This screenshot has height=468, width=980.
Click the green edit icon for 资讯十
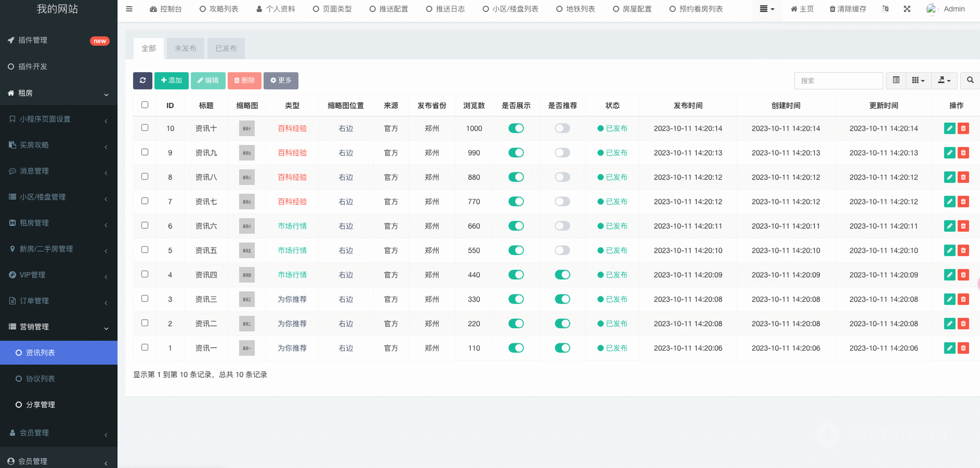point(949,128)
